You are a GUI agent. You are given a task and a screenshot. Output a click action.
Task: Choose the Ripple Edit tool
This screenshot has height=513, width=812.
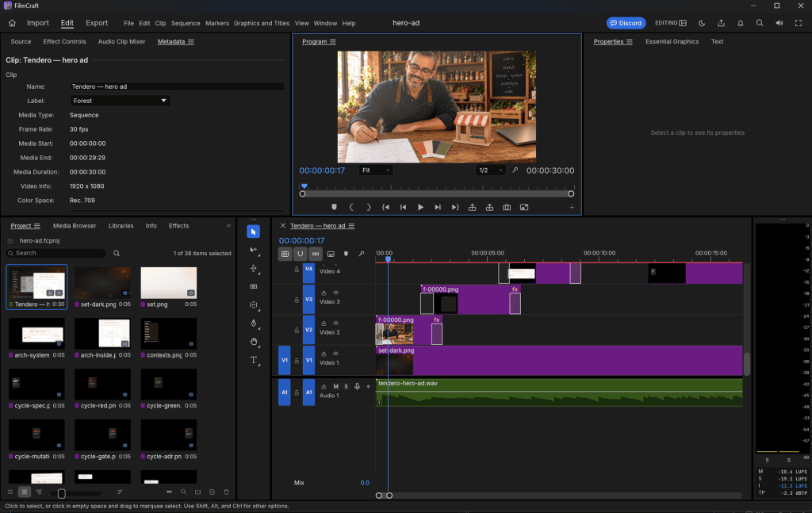click(253, 268)
